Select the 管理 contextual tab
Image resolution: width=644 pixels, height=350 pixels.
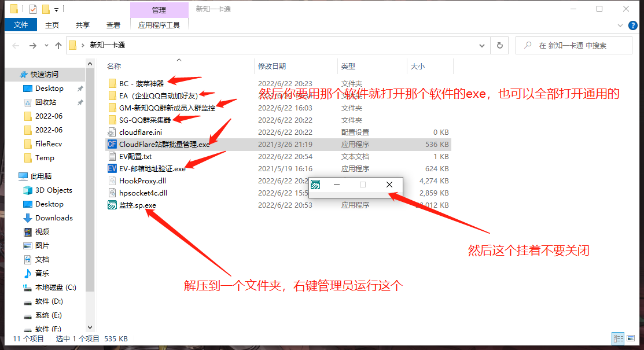click(x=159, y=10)
